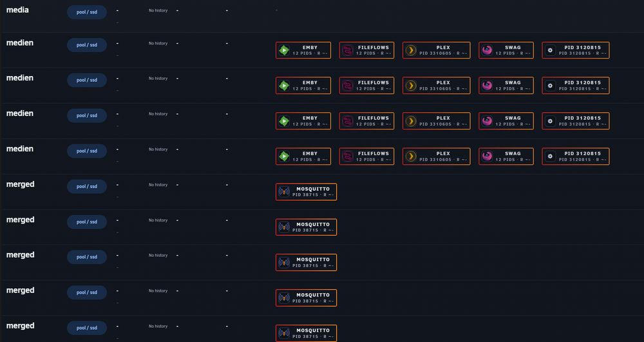Open the Plex PID 3310605 chip in first medien row
The width and height of the screenshot is (644, 342).
point(436,50)
